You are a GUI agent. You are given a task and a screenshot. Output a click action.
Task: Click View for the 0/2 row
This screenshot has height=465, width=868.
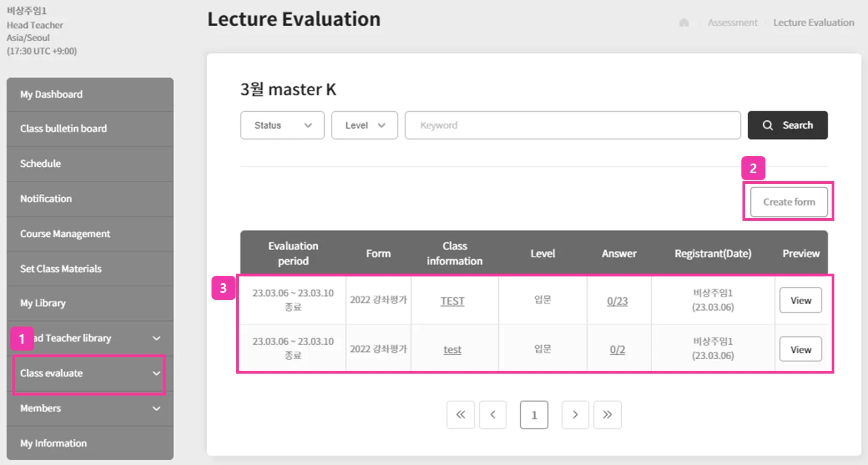[800, 350]
